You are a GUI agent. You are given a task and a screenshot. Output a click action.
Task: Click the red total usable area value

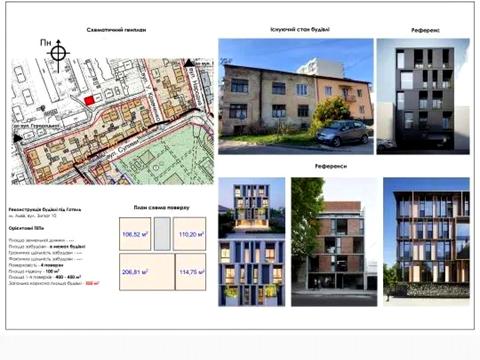pos(92,283)
